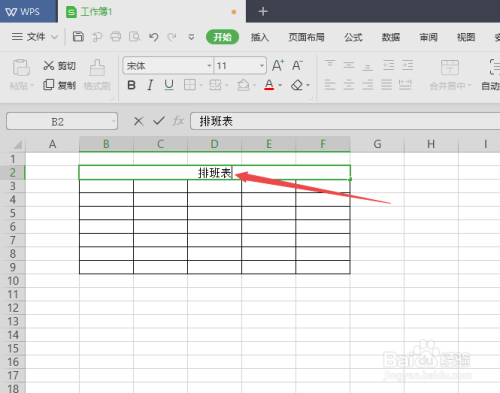Switch to 数据 ribbon tab

click(x=391, y=37)
